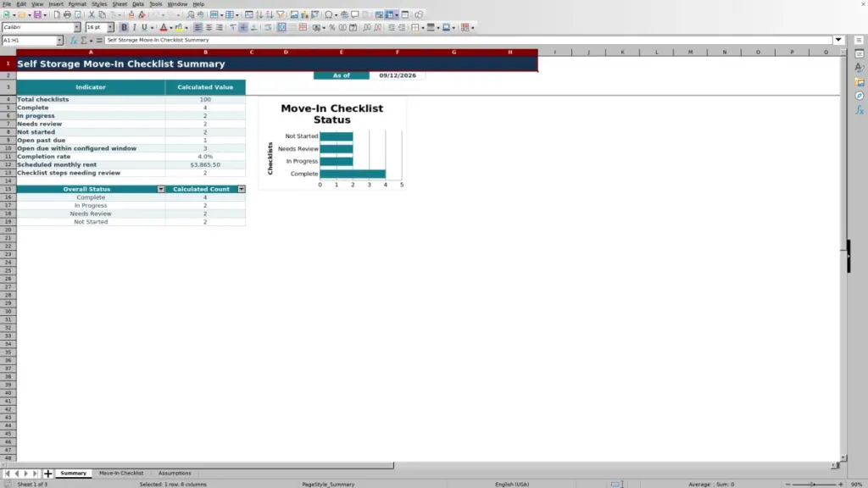This screenshot has width=868, height=488.
Task: Toggle Underline formatting
Action: pyautogui.click(x=144, y=27)
